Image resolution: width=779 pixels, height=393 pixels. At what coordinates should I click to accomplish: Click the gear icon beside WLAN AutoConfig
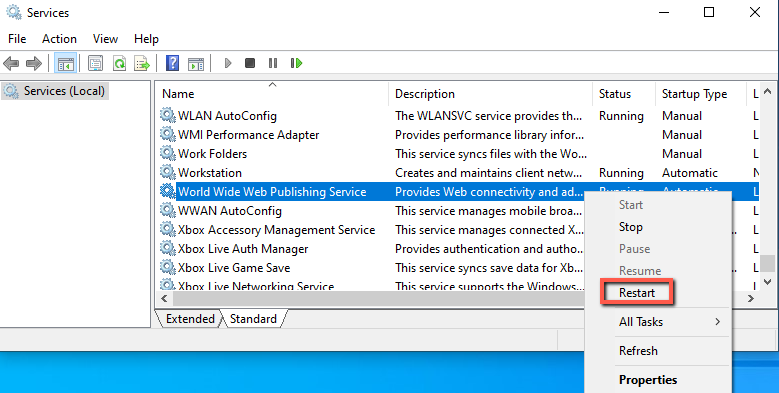168,115
